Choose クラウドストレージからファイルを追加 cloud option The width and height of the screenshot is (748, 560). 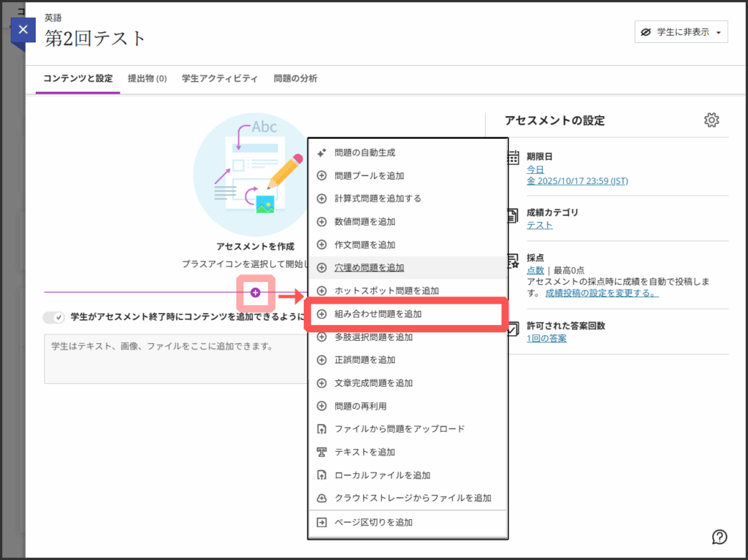[x=412, y=498]
